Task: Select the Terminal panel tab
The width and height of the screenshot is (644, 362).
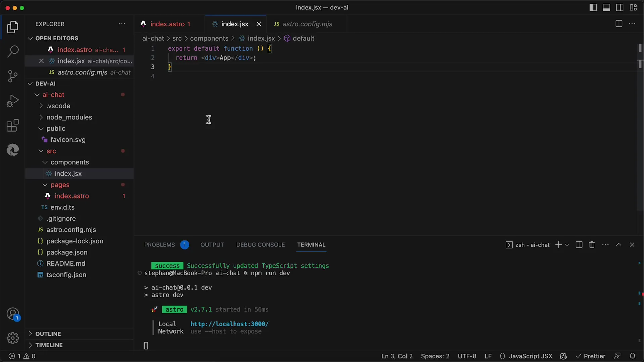Action: click(311, 245)
